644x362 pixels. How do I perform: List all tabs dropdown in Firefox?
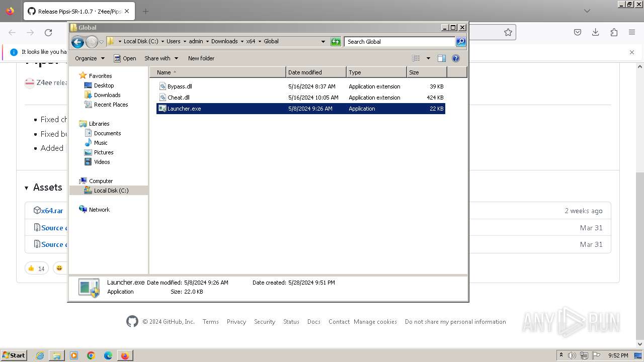click(587, 11)
